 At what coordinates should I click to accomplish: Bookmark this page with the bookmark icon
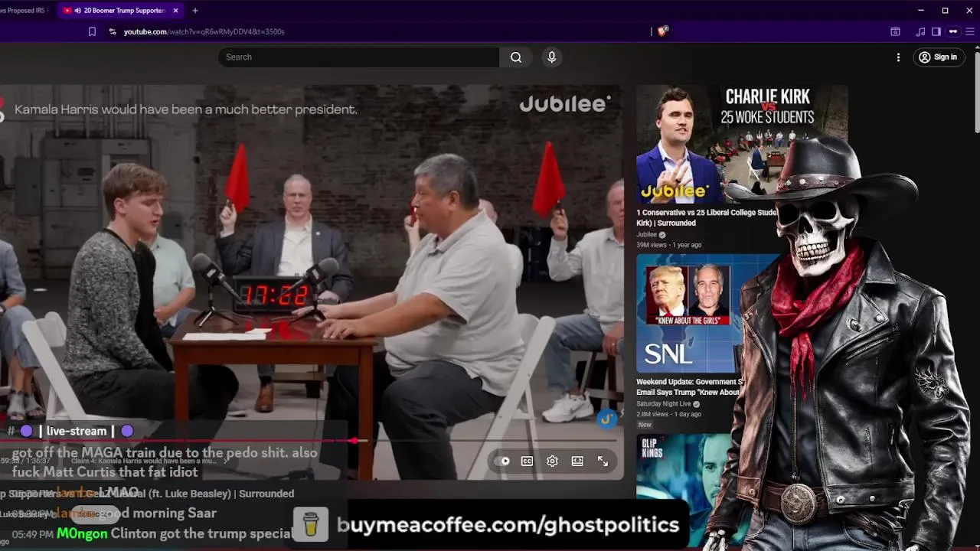(92, 31)
